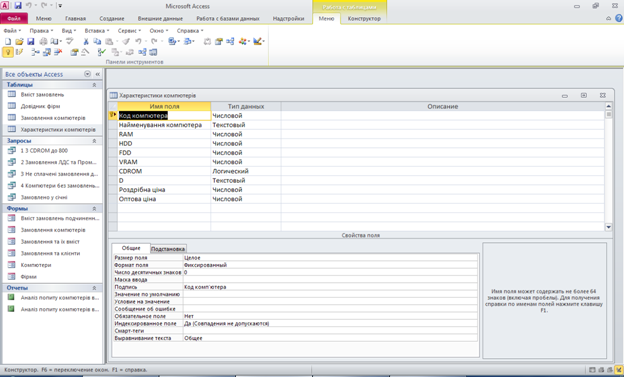This screenshot has height=377, width=624.
Task: Open the Analyze icon dropdown arrow
Action: click(x=193, y=41)
